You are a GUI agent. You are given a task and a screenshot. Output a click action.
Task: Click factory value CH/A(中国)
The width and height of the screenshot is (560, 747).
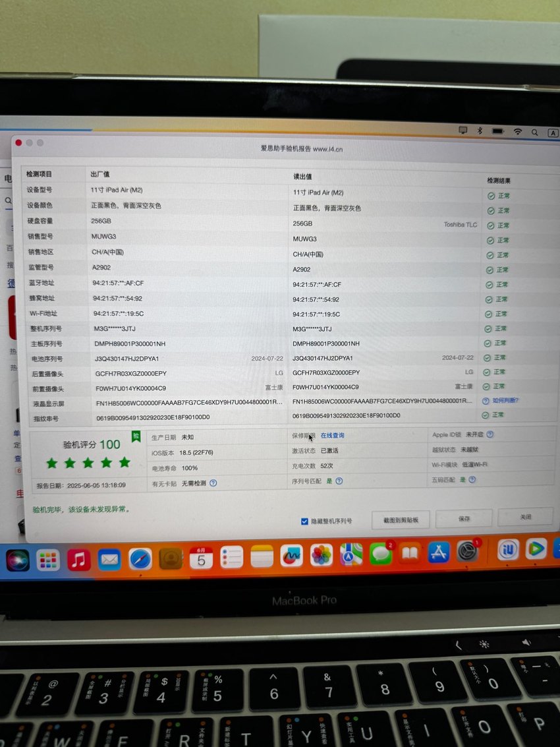point(107,252)
